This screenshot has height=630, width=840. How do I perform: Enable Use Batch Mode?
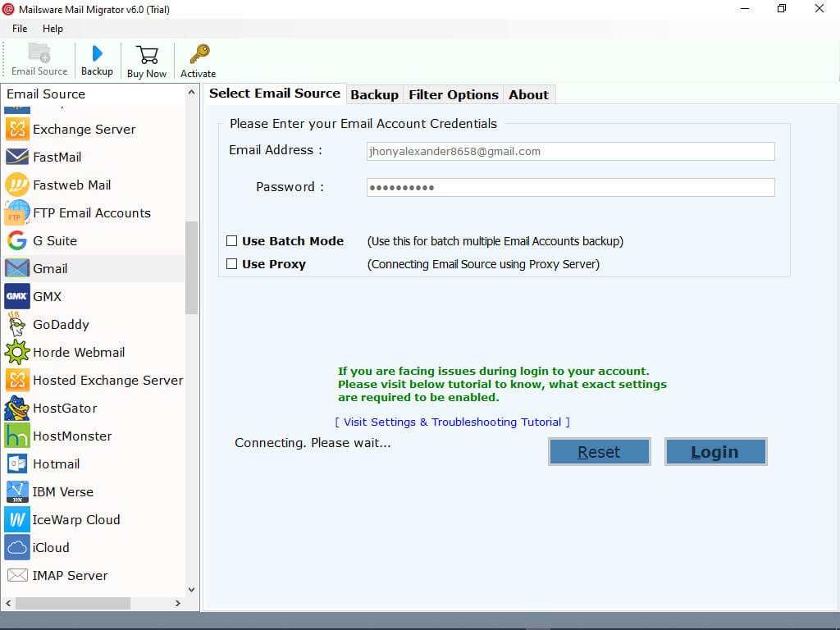tap(233, 241)
